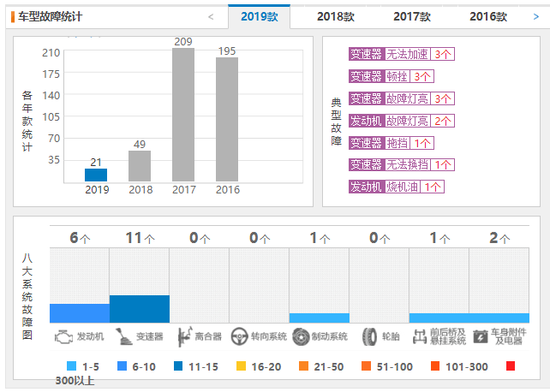Switch to the 2018款 tab

click(x=335, y=16)
